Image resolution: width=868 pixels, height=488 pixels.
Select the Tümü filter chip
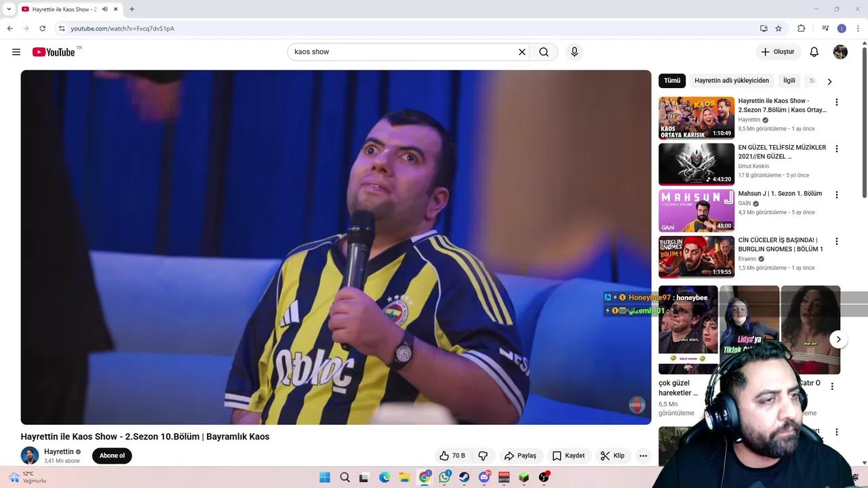click(672, 81)
